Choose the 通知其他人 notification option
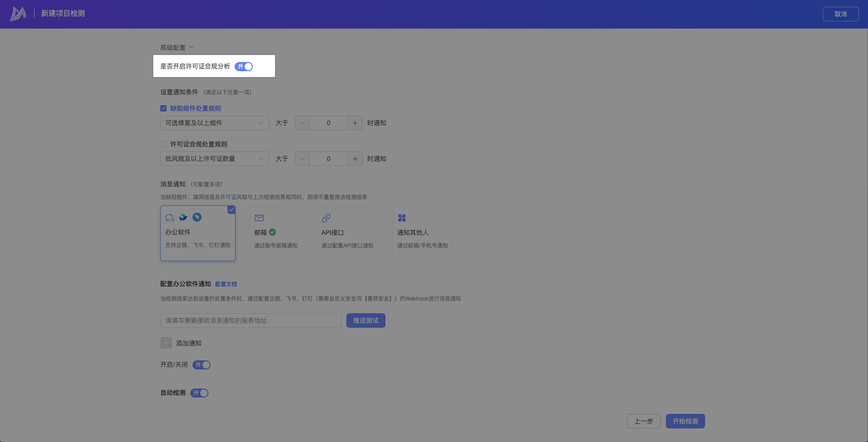 (422, 233)
